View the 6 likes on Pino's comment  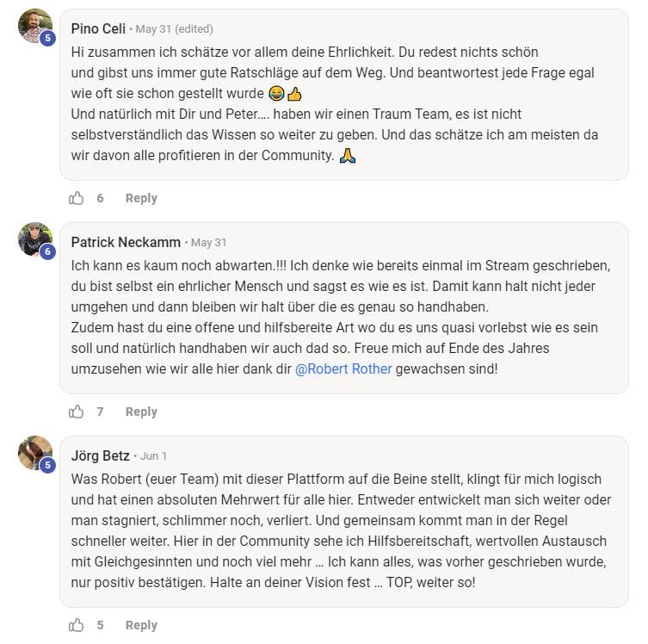[100, 198]
